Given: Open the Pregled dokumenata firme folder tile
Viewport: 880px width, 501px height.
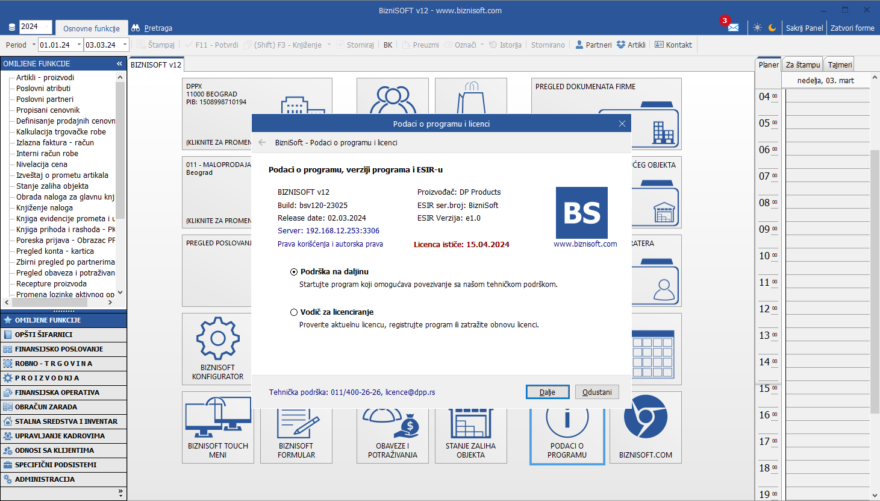Looking at the screenshot, I should tap(607, 112).
